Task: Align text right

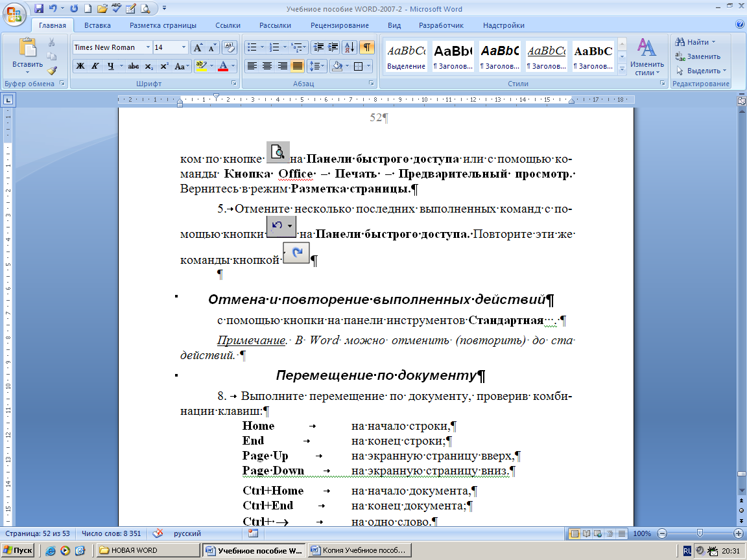Action: [283, 66]
